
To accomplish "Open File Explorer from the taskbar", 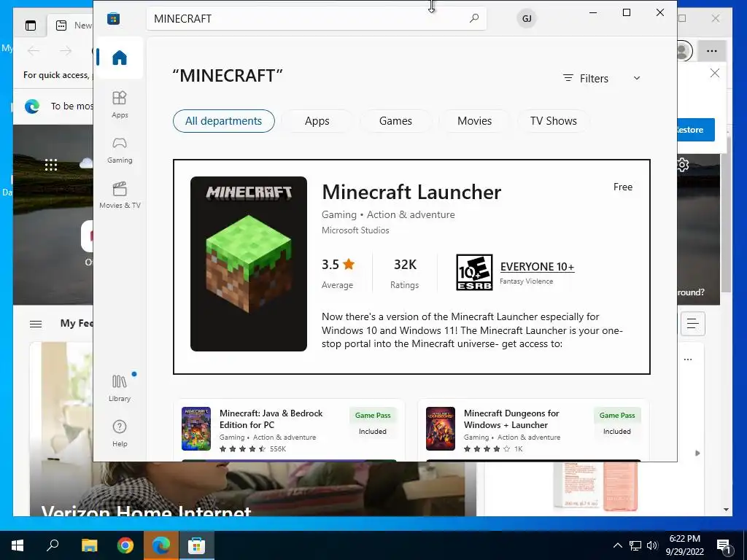I will (89, 545).
